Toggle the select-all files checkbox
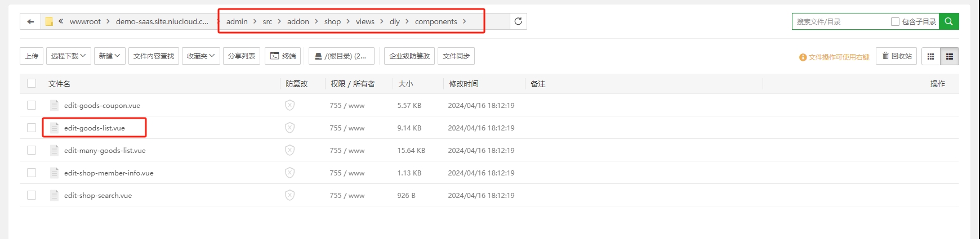The width and height of the screenshot is (980, 239). pyautogui.click(x=32, y=83)
